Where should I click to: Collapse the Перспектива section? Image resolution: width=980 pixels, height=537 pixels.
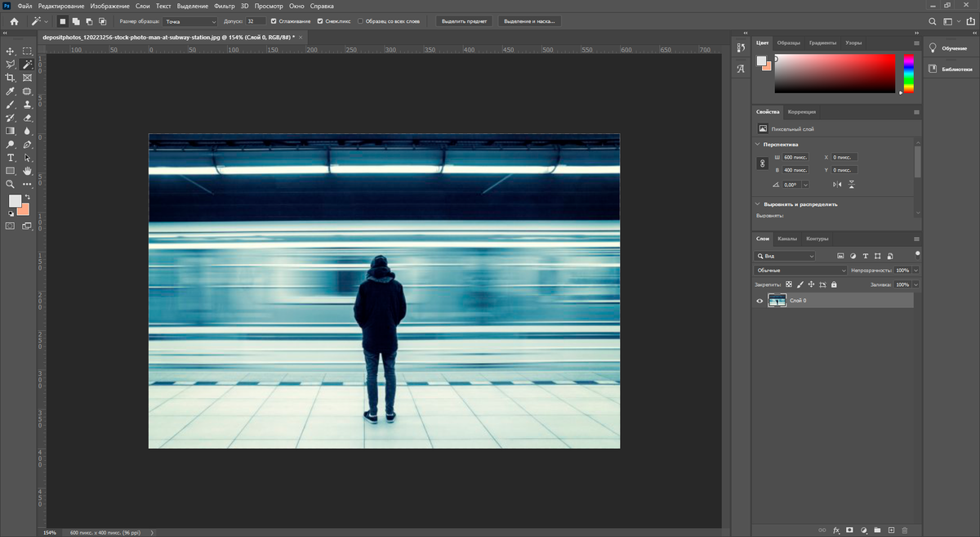point(757,145)
